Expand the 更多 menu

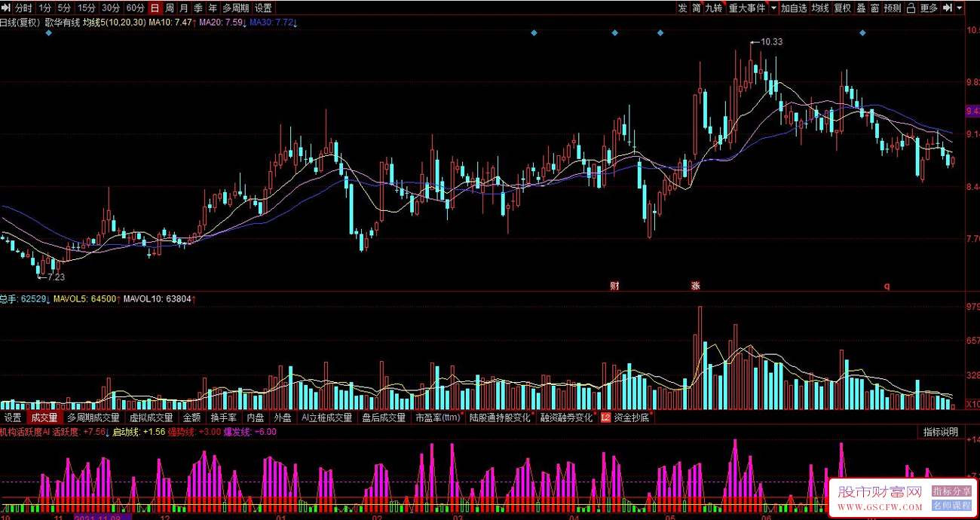point(929,8)
